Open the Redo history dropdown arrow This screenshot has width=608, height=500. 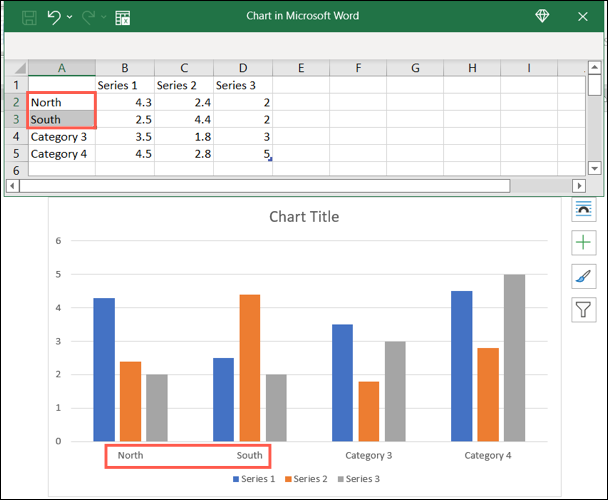(x=104, y=17)
